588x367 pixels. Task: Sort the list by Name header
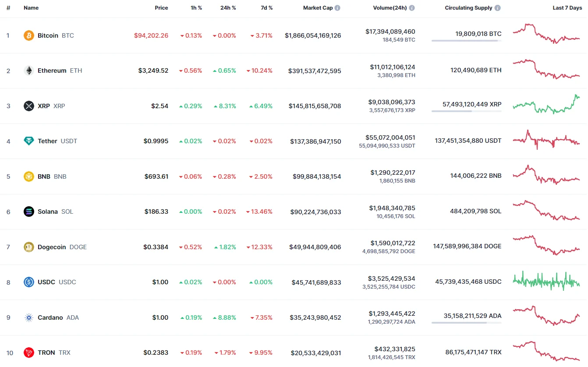[31, 8]
